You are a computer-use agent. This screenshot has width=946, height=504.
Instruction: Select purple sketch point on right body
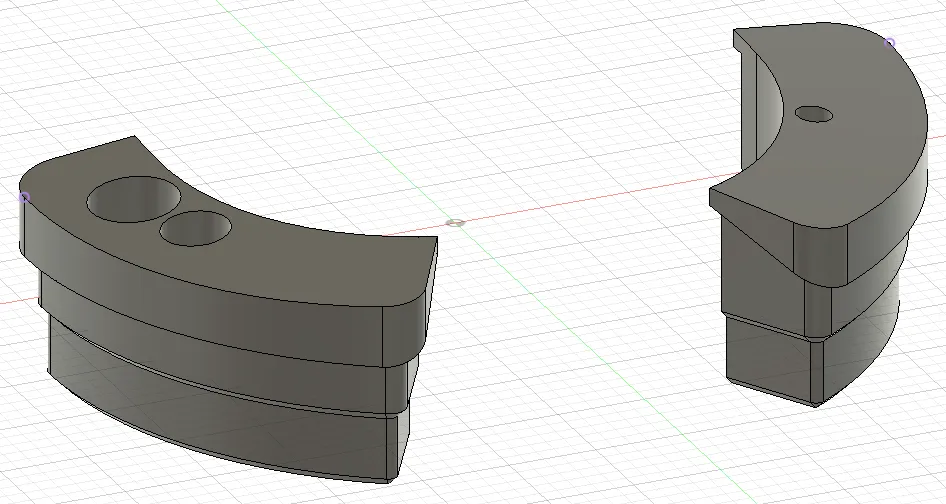coord(889,42)
